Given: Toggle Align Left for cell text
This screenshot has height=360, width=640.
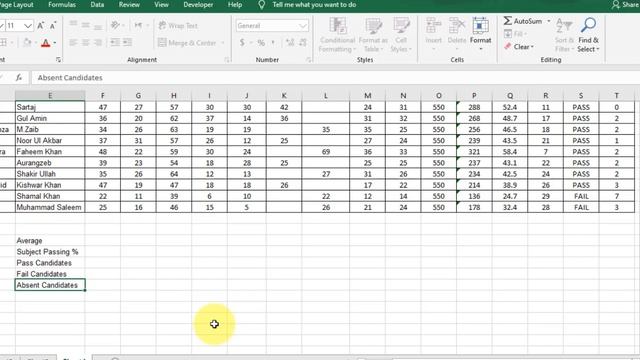Looking at the screenshot, I should click(x=73, y=42).
